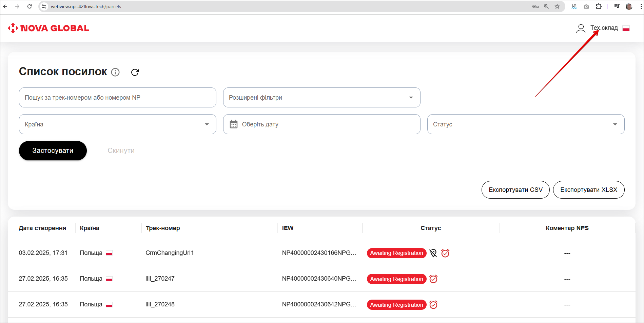Click the refresh icon beside Список посилок
Image resolution: width=644 pixels, height=323 pixels.
135,72
